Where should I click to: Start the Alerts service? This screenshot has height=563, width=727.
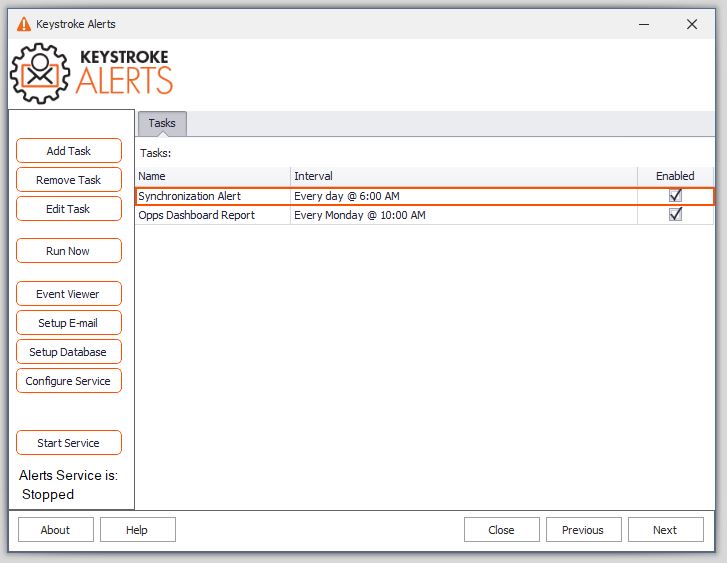click(x=69, y=443)
